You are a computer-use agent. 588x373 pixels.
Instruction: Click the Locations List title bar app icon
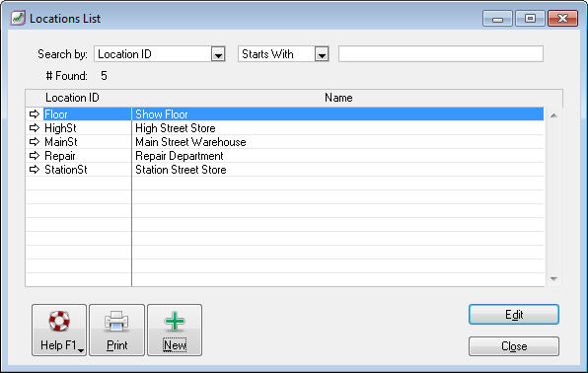tap(18, 18)
